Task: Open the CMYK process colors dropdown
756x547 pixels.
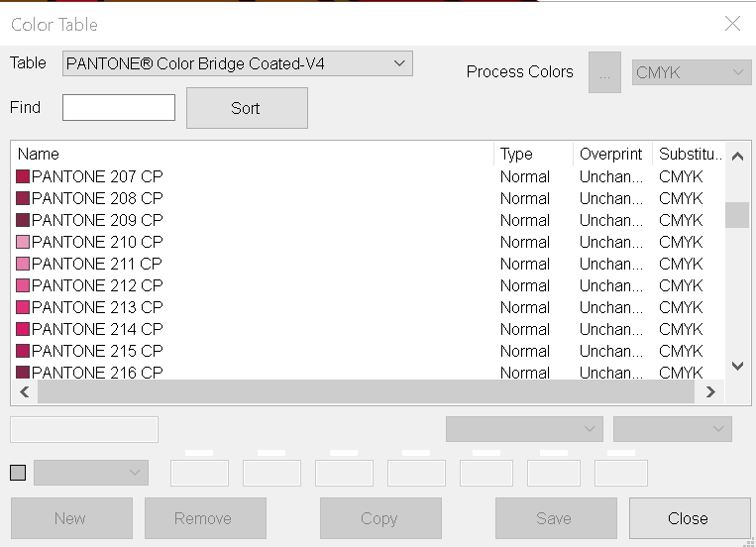Action: [x=692, y=72]
